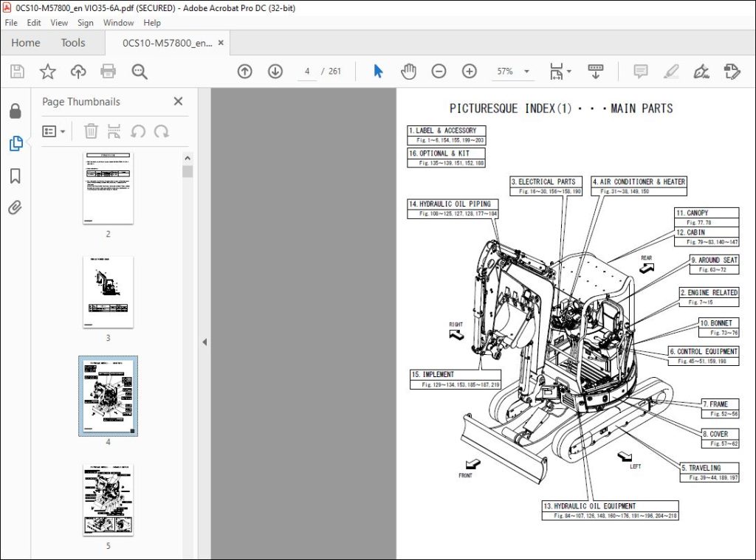Open the Window menu
Image resolution: width=756 pixels, height=560 pixels.
tap(118, 23)
